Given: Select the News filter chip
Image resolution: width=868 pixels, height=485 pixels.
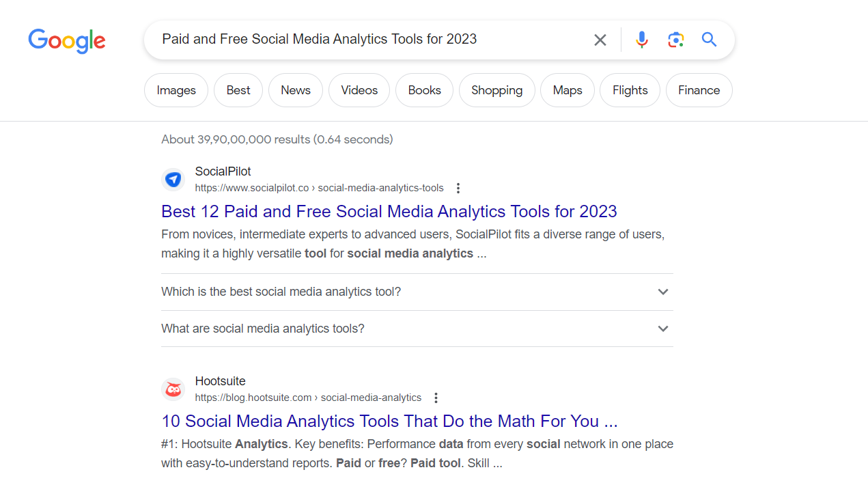Looking at the screenshot, I should 296,90.
